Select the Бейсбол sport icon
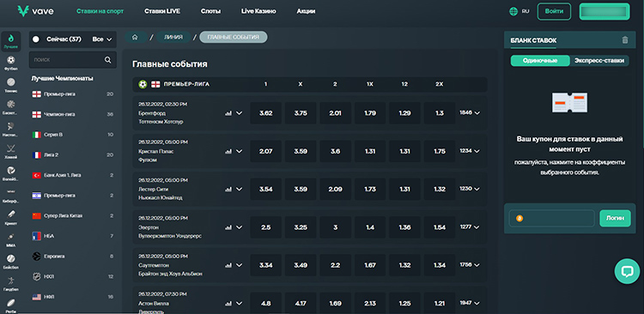The image size is (644, 314). [x=10, y=258]
